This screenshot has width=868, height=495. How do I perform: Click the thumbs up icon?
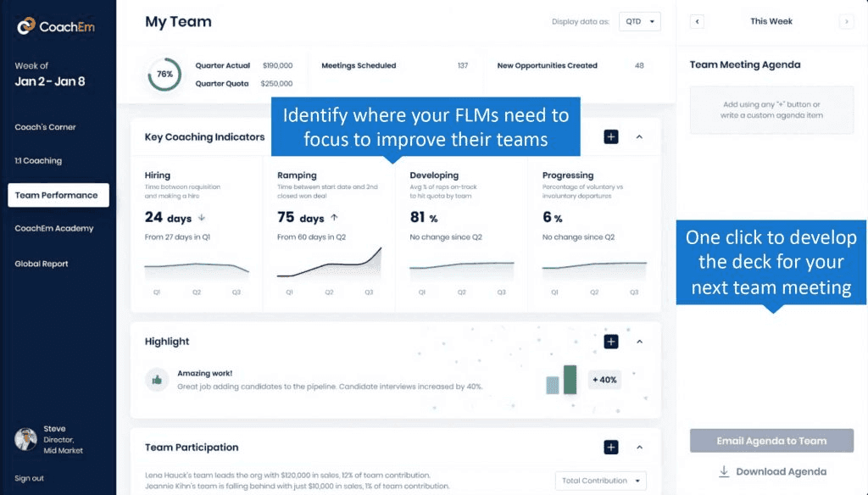pyautogui.click(x=157, y=380)
